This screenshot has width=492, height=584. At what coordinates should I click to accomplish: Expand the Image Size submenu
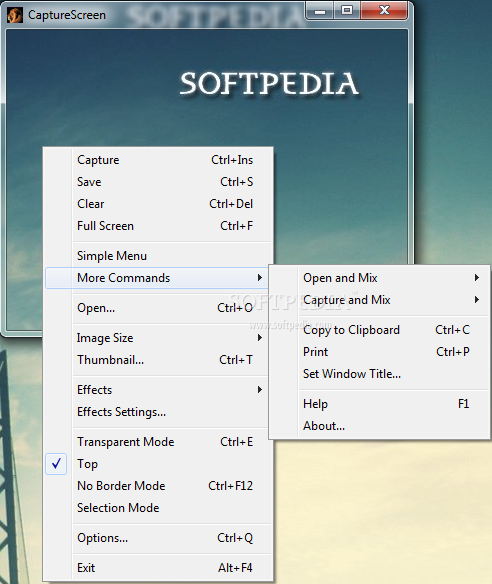[x=157, y=338]
